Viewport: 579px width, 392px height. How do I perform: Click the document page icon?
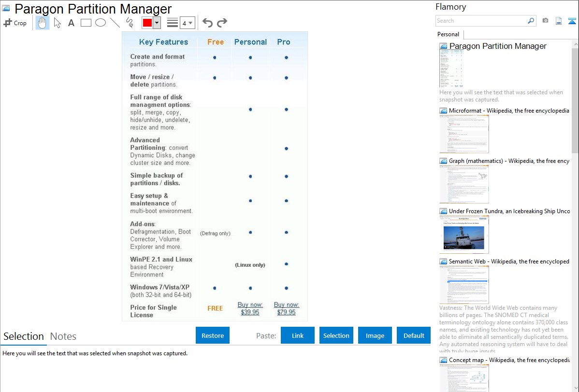(x=559, y=21)
